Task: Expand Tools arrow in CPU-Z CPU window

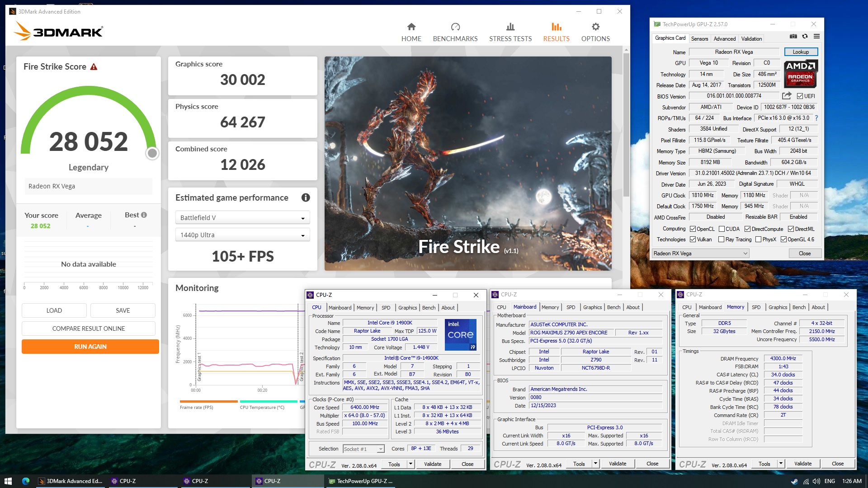Action: [x=410, y=464]
